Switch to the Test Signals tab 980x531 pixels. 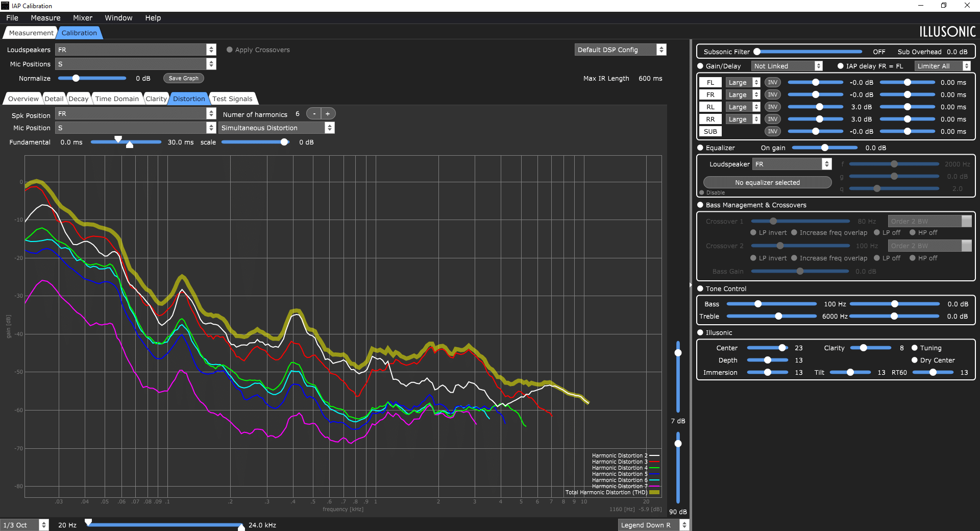click(232, 99)
